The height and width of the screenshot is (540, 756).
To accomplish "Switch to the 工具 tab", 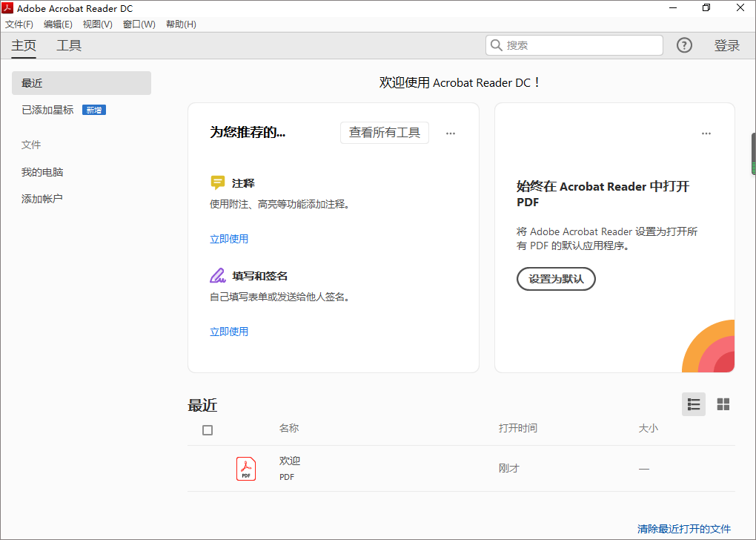I will 69,45.
